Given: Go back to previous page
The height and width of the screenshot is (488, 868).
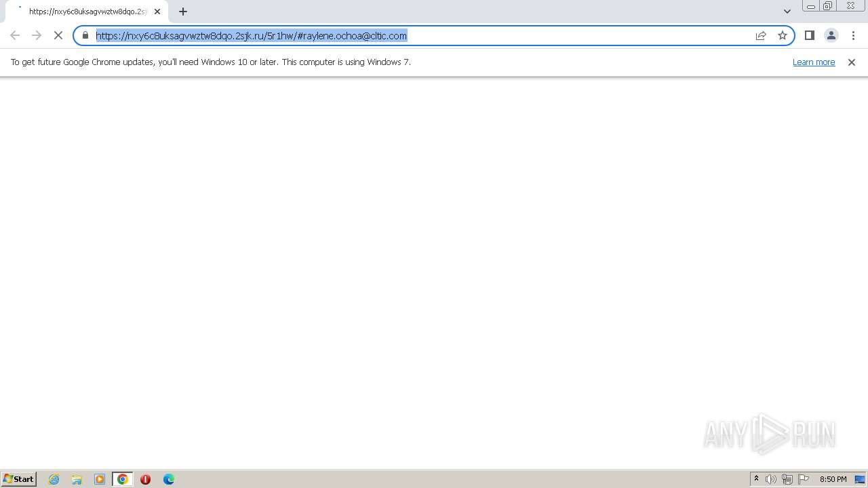Looking at the screenshot, I should tap(15, 35).
